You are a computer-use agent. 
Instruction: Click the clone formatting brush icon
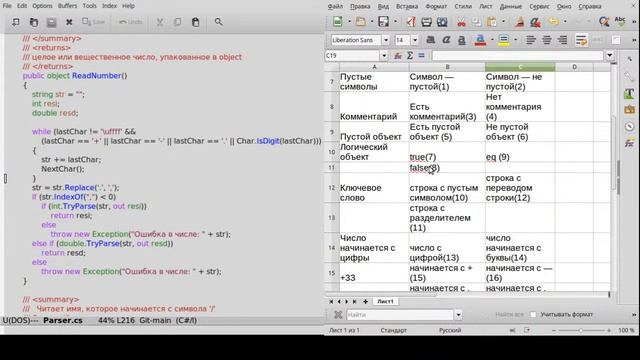(520, 22)
